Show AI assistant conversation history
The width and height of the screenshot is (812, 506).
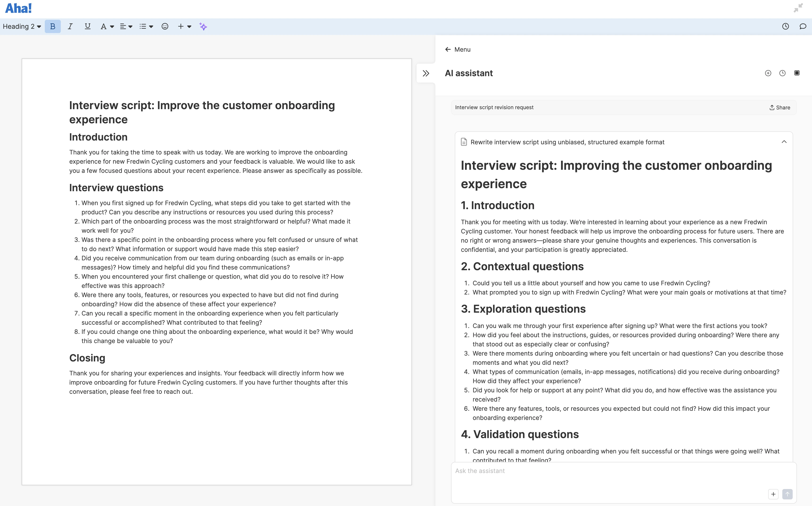click(x=783, y=73)
